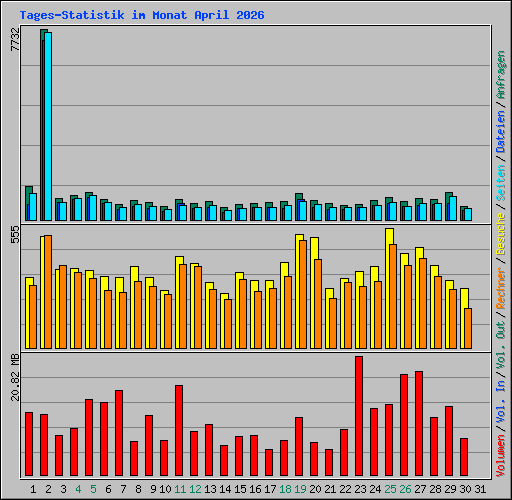Click green weekend day label 25

click(x=390, y=489)
